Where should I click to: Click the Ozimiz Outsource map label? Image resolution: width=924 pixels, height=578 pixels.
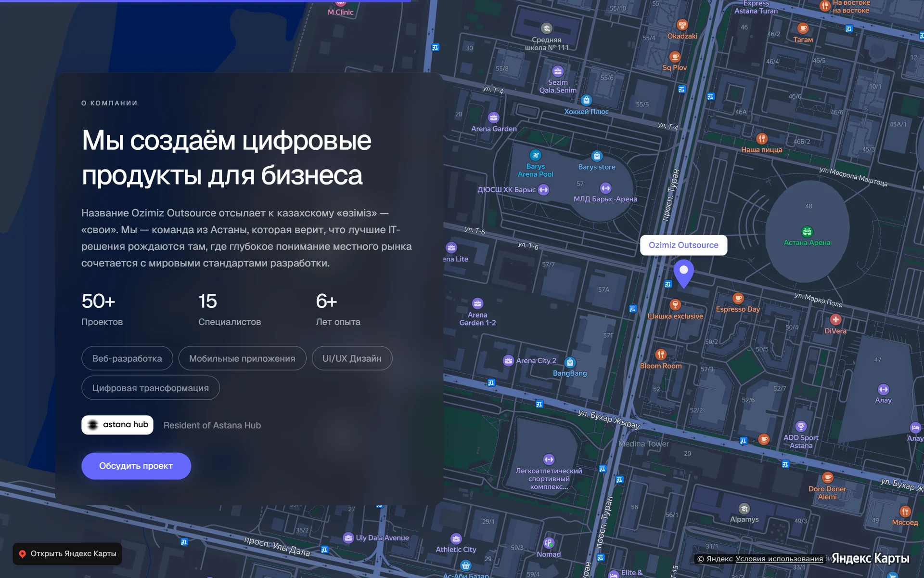(x=683, y=245)
